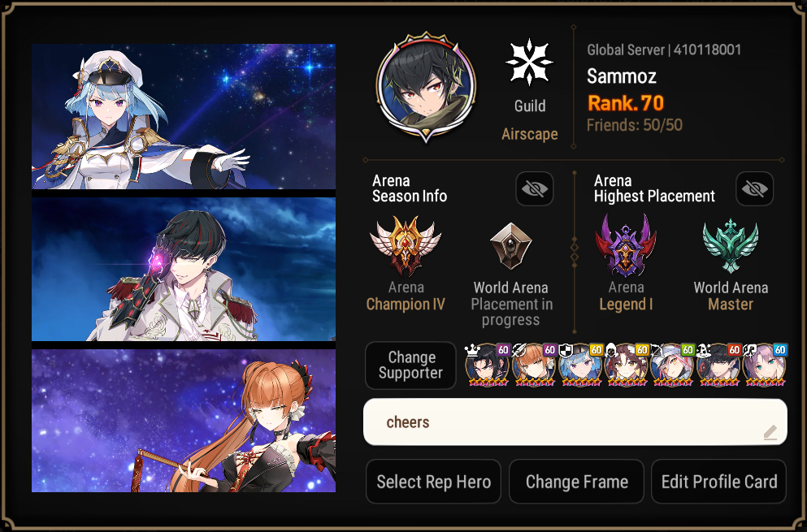807x532 pixels.
Task: Click the white snowflake guild emblem
Action: (529, 63)
